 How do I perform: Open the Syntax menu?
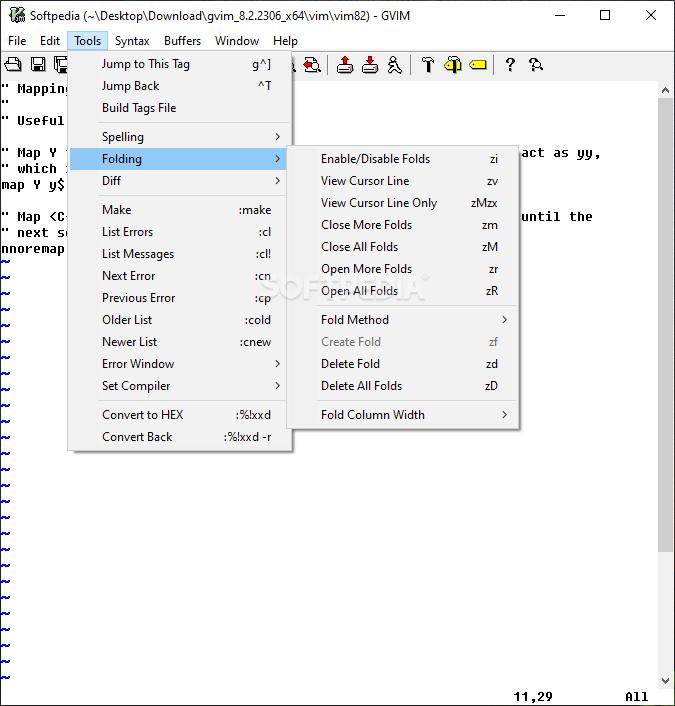pyautogui.click(x=132, y=41)
